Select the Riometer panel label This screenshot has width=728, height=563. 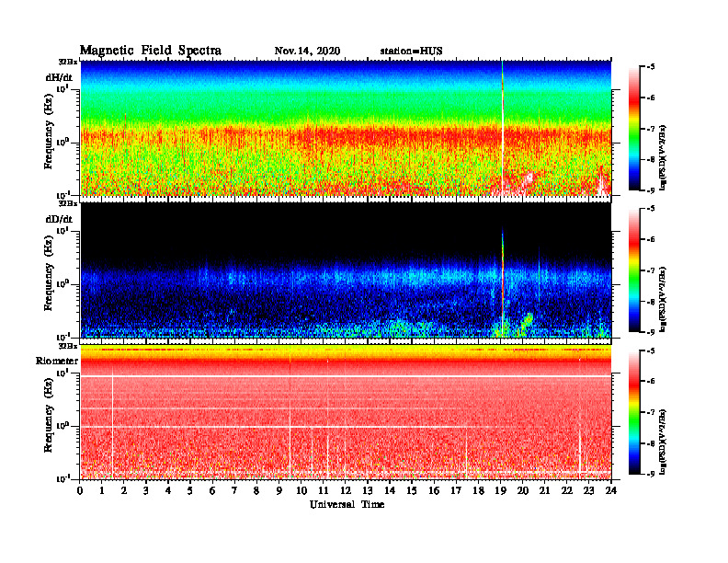tap(57, 361)
